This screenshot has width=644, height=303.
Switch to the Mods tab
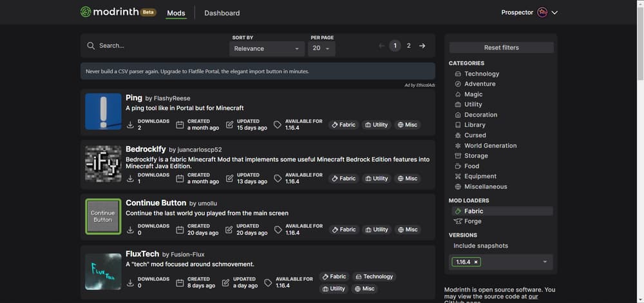[x=176, y=13]
